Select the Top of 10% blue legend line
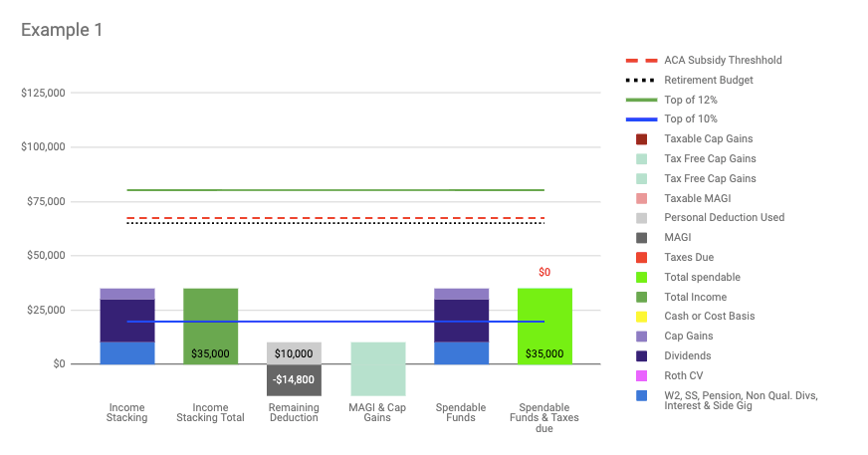 tap(641, 119)
